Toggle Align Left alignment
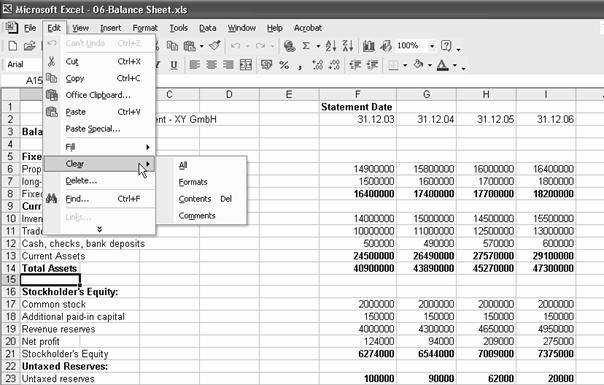The image size is (604, 385). 194,65
